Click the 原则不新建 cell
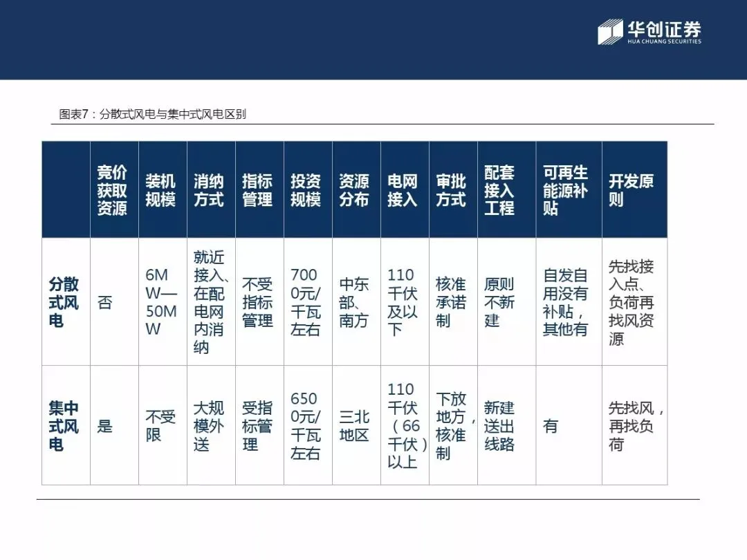 507,302
